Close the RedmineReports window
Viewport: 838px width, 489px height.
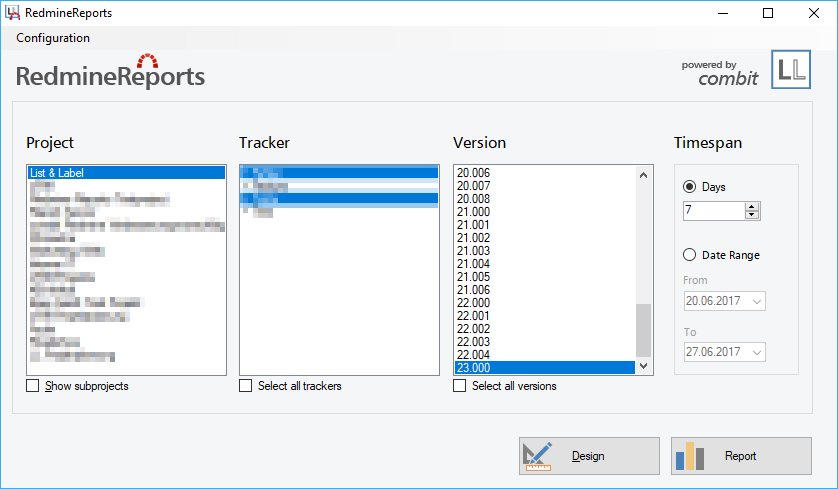point(814,13)
